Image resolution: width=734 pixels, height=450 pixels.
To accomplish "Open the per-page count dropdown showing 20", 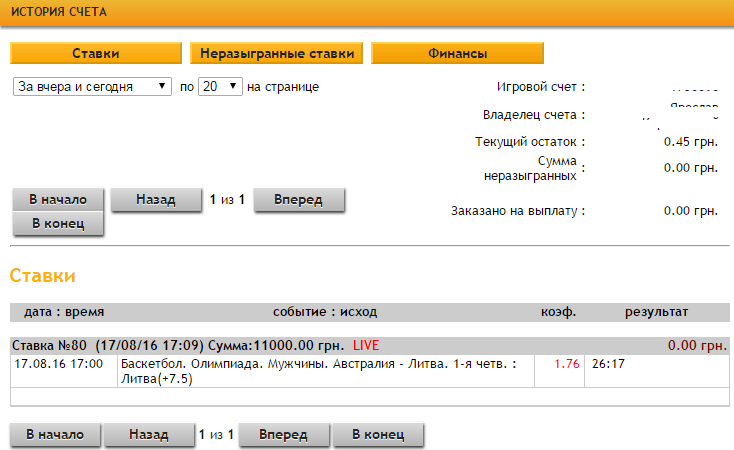I will (x=220, y=87).
